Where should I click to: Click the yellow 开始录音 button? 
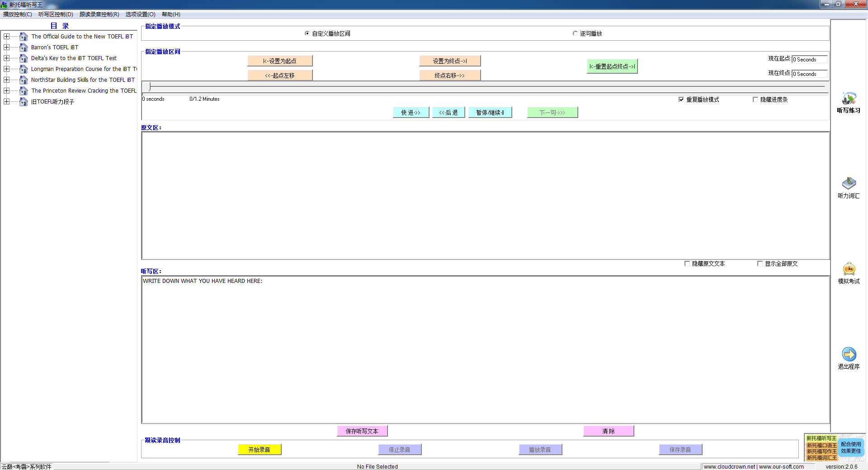[259, 450]
